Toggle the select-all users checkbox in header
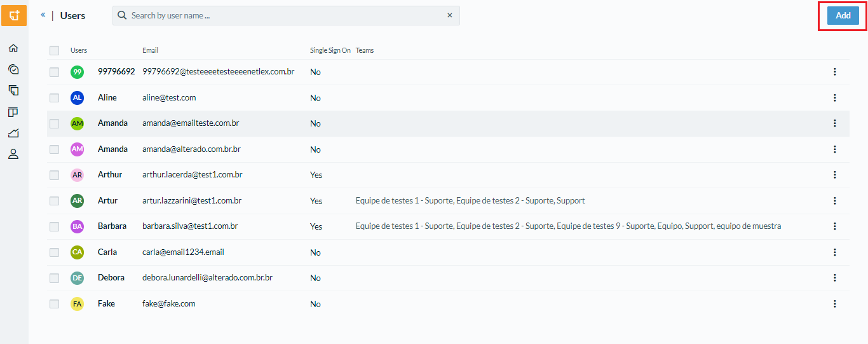Image resolution: width=868 pixels, height=344 pixels. point(54,50)
